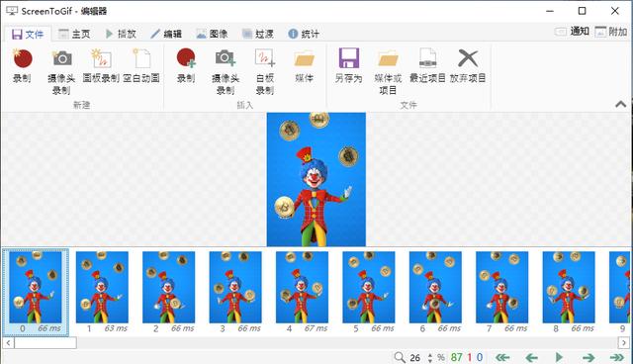
Task: Play the animation preview
Action: (559, 357)
